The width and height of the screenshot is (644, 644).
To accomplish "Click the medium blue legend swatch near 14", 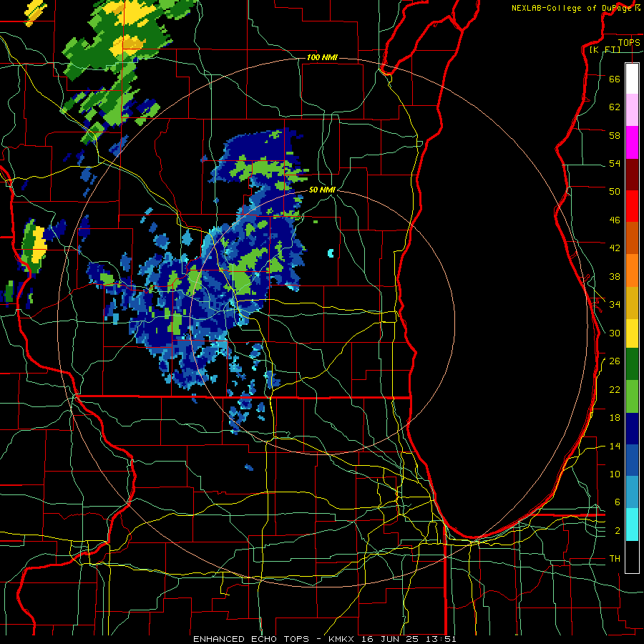I will pyautogui.click(x=632, y=460).
